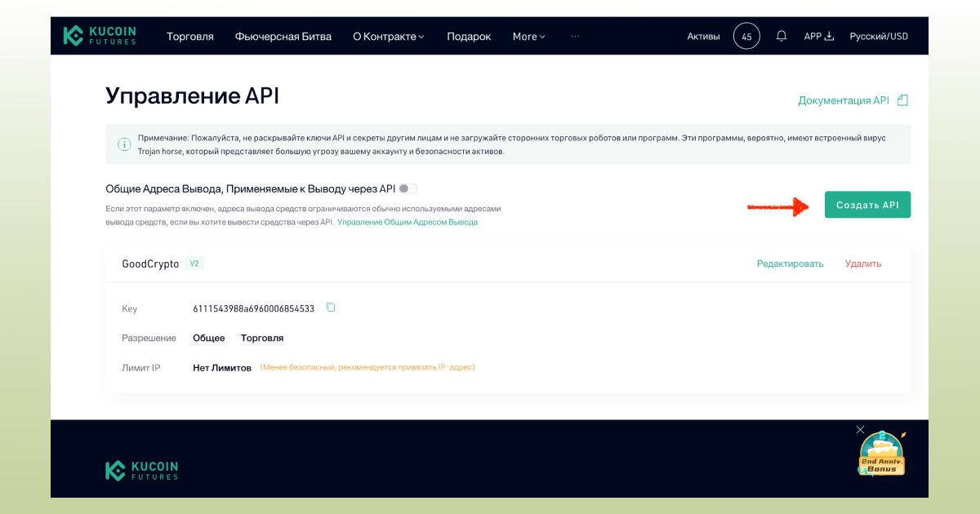Open the Подарок page

[x=469, y=36]
